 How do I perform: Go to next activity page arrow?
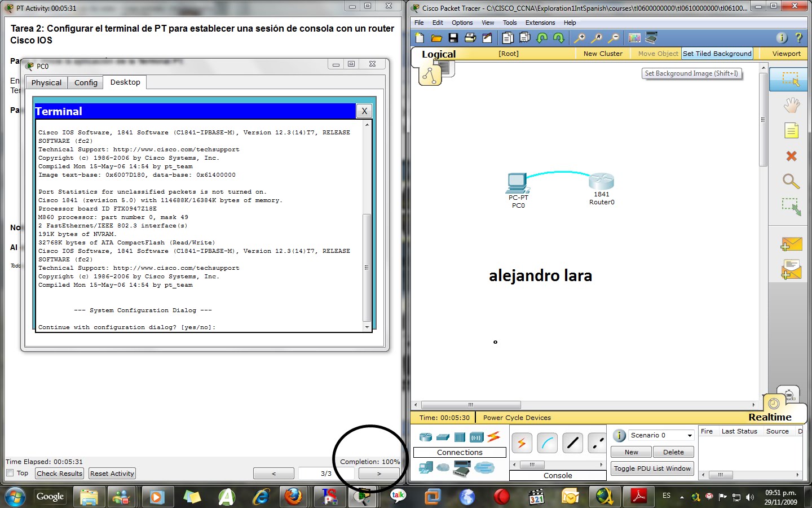(x=379, y=474)
